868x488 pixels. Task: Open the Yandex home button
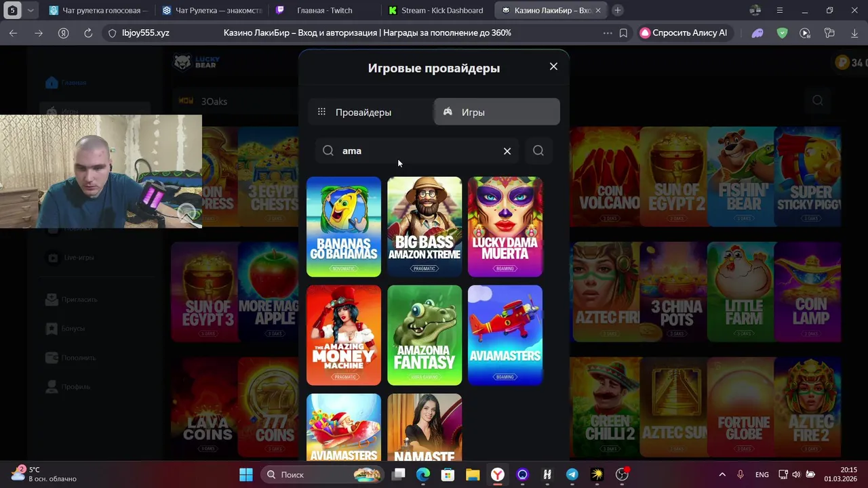(63, 33)
